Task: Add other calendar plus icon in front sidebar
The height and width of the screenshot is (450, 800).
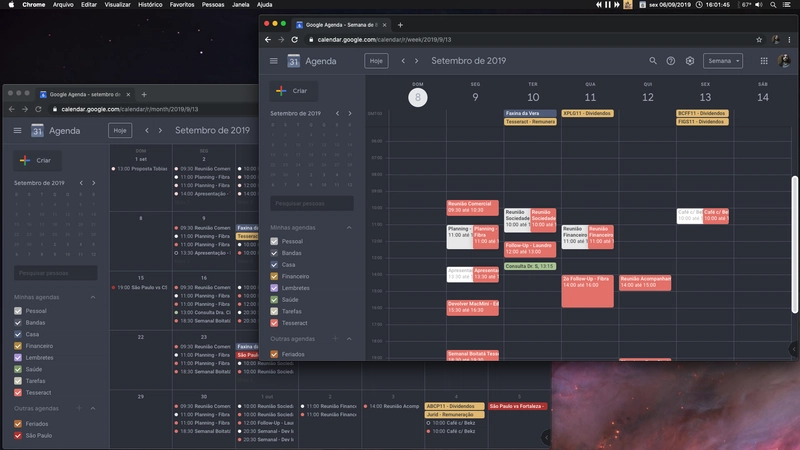Action: coord(335,339)
